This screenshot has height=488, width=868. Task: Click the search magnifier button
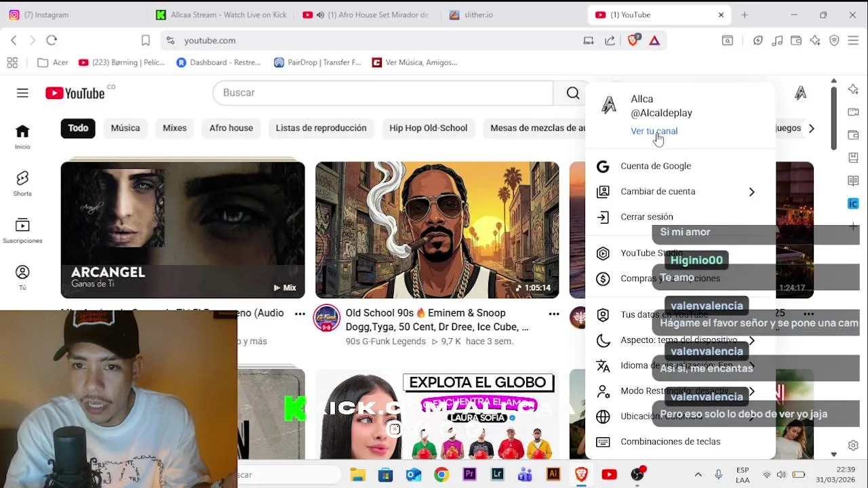coord(573,93)
